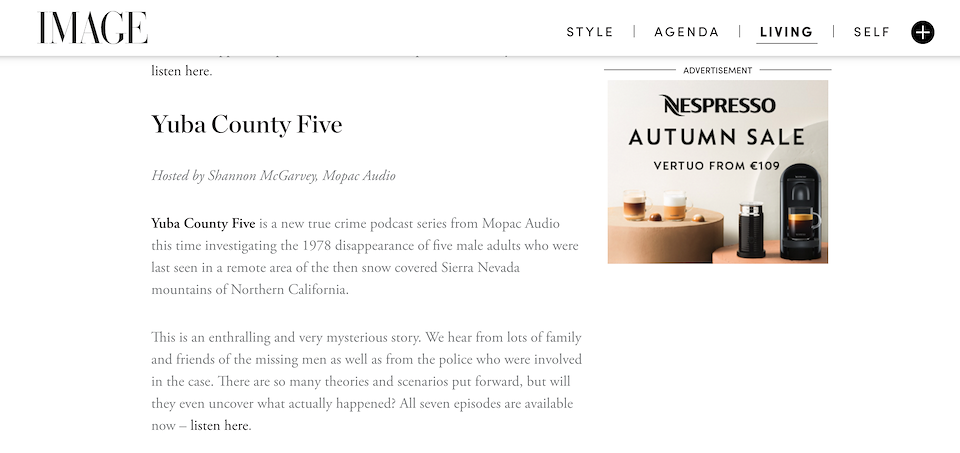Image resolution: width=960 pixels, height=453 pixels.
Task: Click the Nespresso logo in the ad
Action: click(717, 105)
